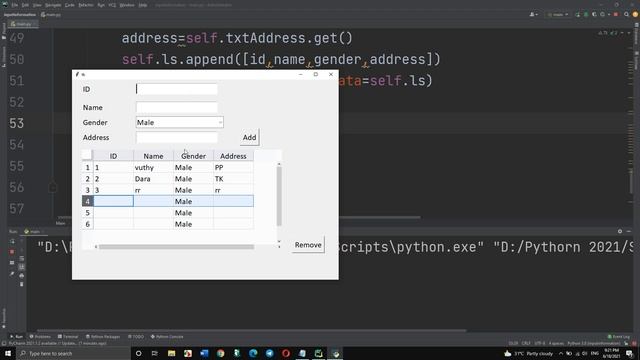Open Cortana circle icon on the taskbar
The width and height of the screenshot is (640, 360).
138,353
